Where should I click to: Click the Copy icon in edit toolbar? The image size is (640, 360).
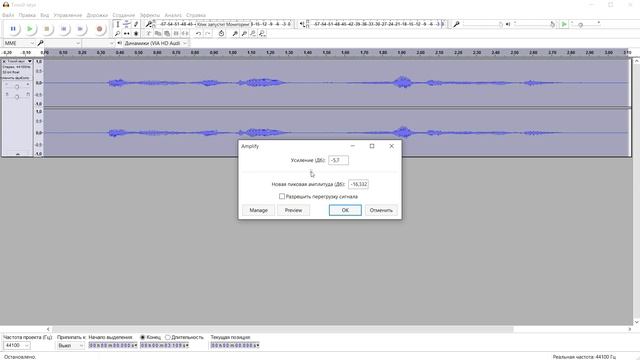(x=158, y=33)
